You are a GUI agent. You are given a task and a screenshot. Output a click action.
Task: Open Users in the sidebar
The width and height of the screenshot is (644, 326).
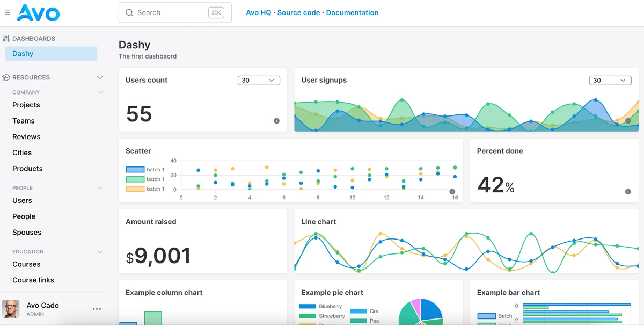click(22, 200)
